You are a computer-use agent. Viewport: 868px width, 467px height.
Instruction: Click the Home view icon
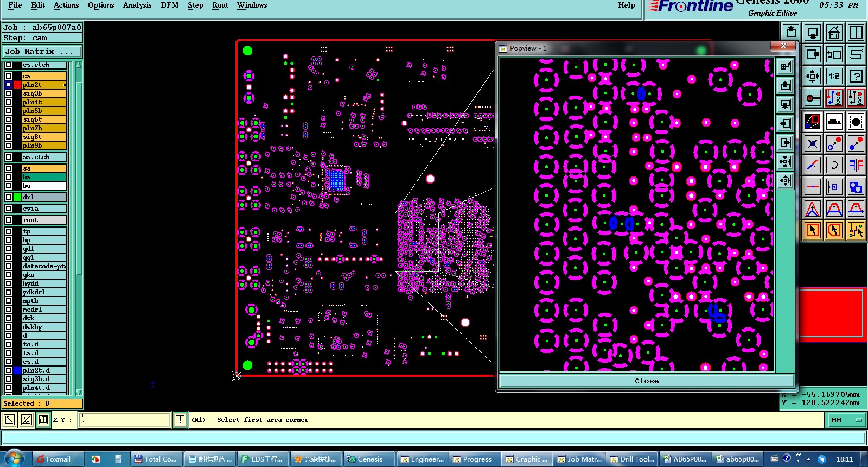pyautogui.click(x=834, y=33)
